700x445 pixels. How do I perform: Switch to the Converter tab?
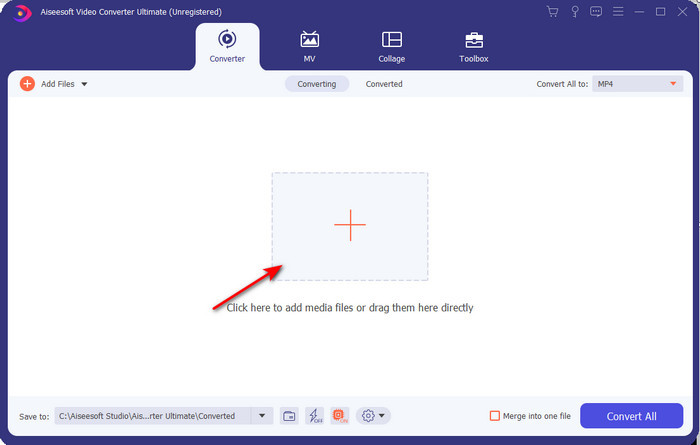click(x=227, y=46)
